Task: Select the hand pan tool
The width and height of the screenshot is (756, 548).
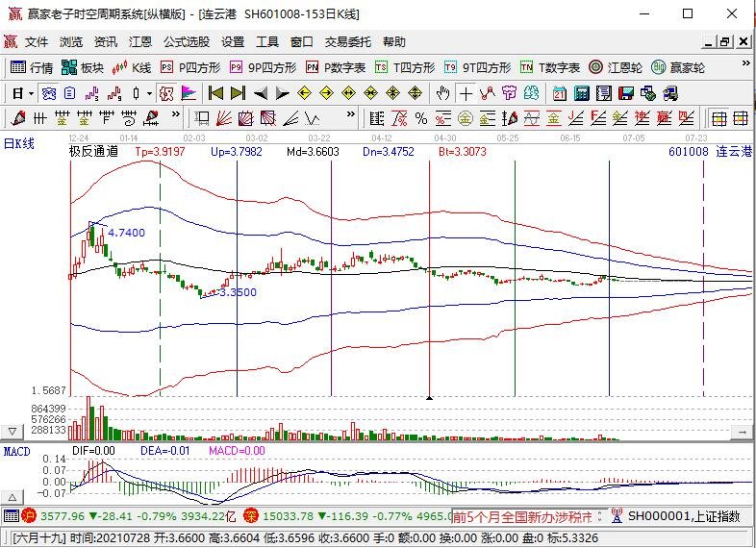Action: coord(442,93)
